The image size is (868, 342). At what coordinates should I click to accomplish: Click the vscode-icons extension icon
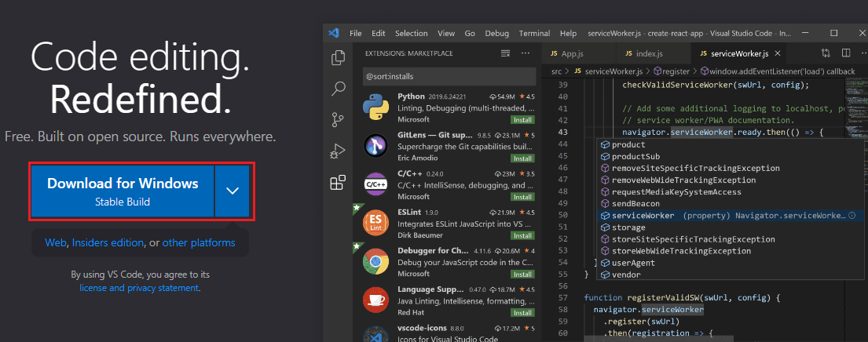(375, 334)
